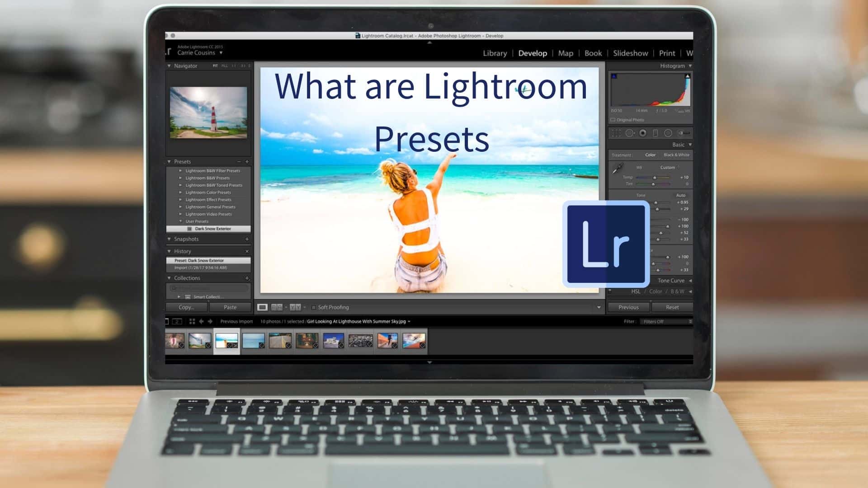Clear history with the X icon

pos(247,251)
